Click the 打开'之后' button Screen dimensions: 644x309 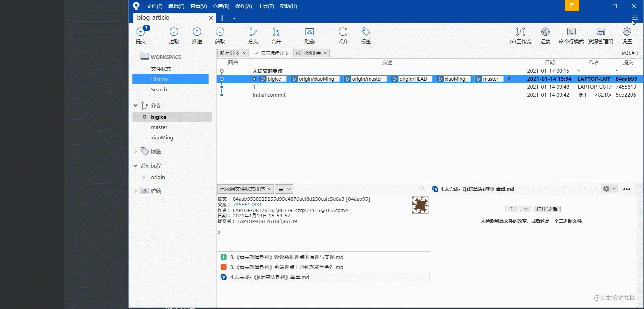coord(547,209)
